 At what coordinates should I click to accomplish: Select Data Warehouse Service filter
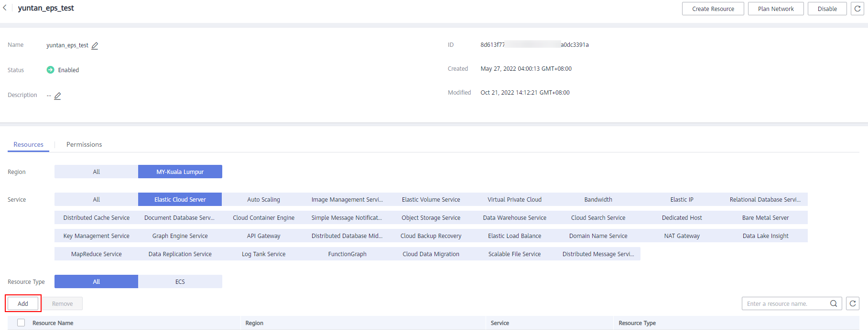click(x=515, y=217)
